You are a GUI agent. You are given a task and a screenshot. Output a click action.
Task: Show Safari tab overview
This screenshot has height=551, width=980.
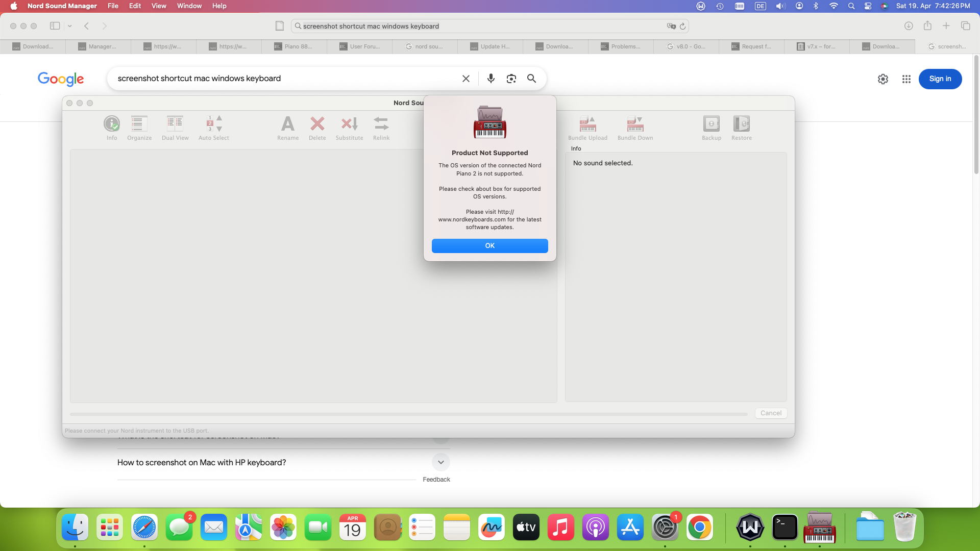pyautogui.click(x=965, y=26)
